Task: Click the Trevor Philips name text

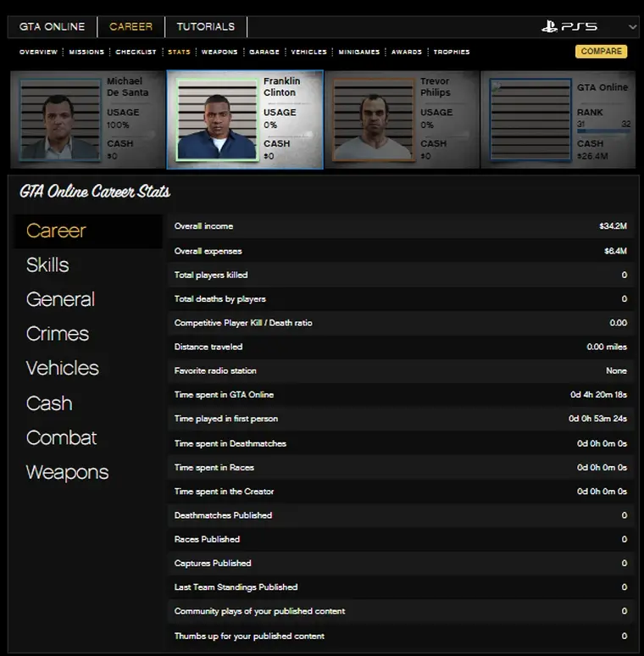Action: (x=436, y=86)
